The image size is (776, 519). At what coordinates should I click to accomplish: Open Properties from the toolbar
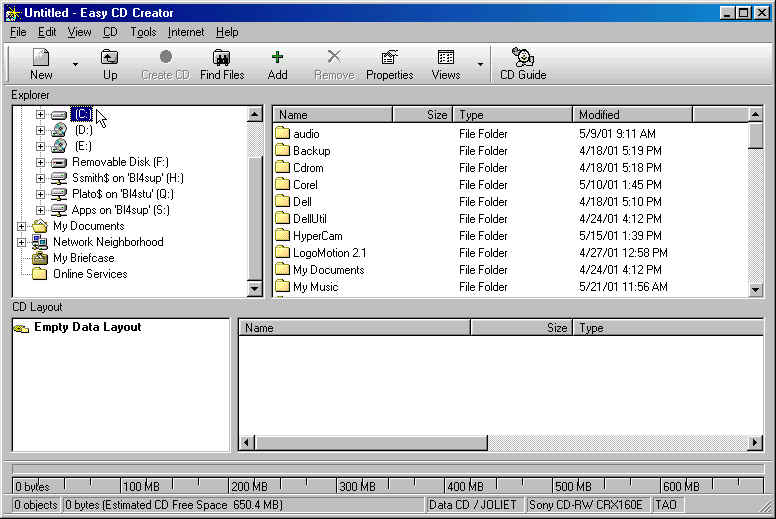(389, 64)
